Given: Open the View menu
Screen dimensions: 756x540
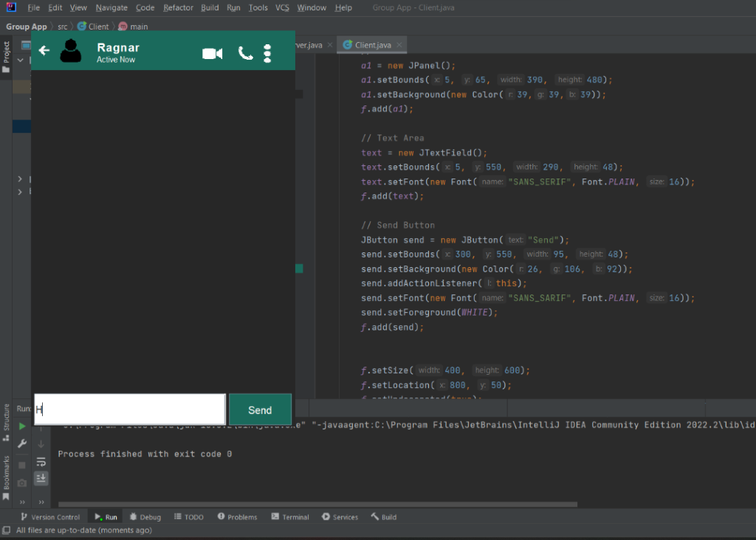Looking at the screenshot, I should [78, 7].
